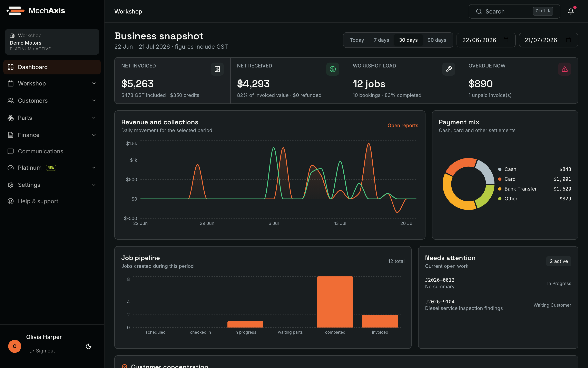Click the $5,263 Net Invoiced value

click(137, 84)
